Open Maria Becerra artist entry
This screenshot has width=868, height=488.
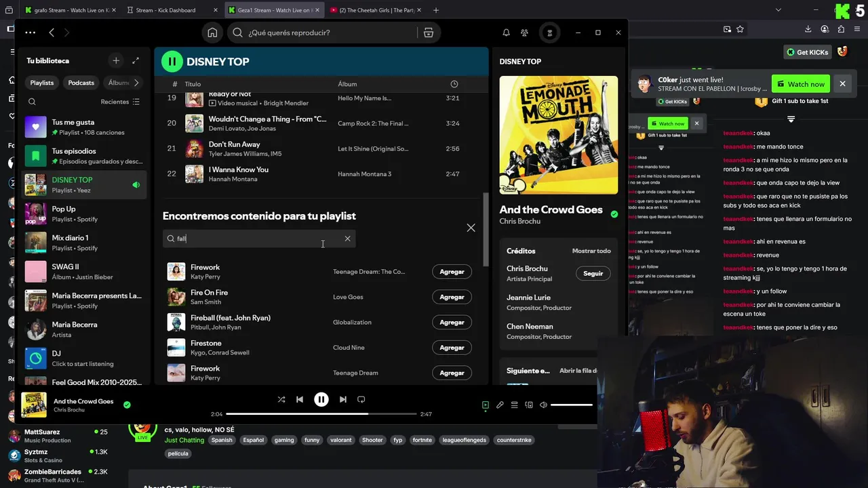click(x=84, y=329)
